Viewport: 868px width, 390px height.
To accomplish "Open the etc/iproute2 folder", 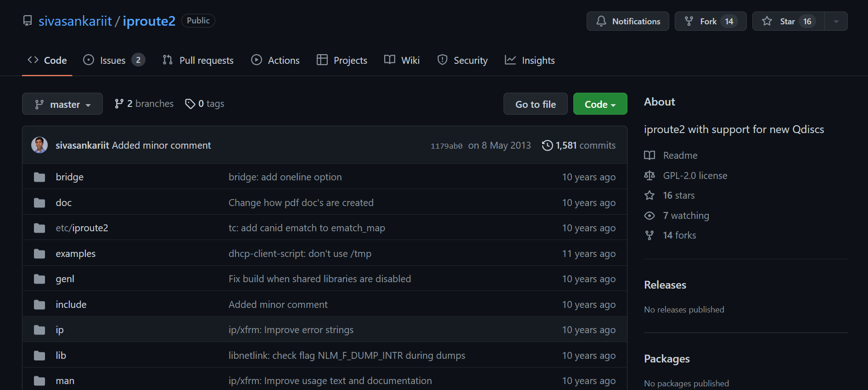I will [82, 228].
